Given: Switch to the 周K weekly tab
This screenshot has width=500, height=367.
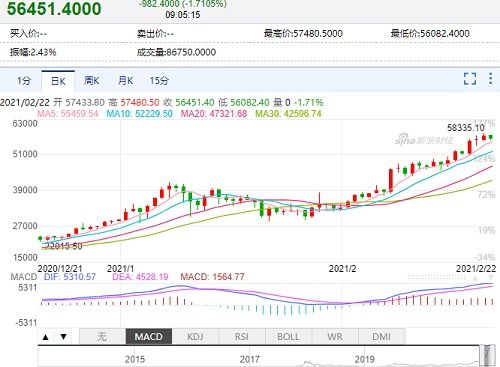Looking at the screenshot, I should [x=92, y=81].
